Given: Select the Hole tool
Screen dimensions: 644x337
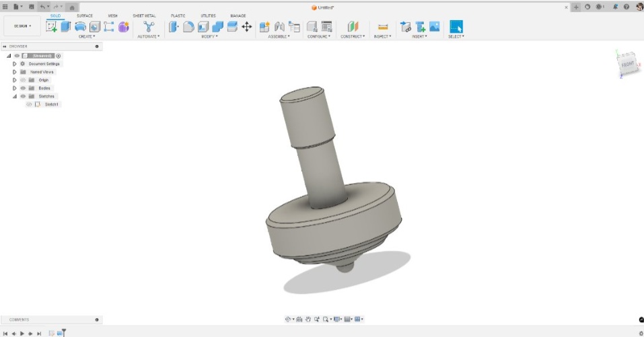Looking at the screenshot, I should click(x=94, y=27).
